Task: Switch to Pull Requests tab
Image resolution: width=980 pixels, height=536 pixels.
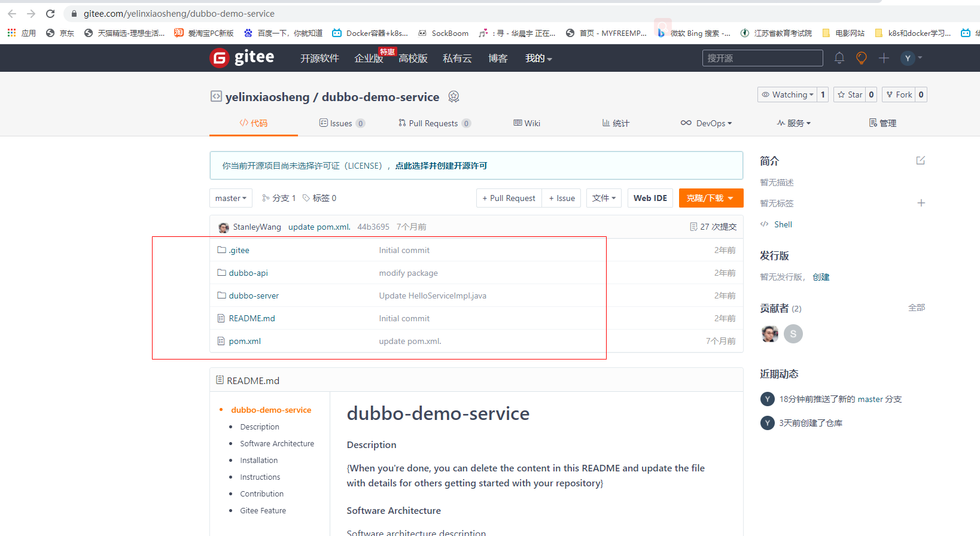Action: 435,123
